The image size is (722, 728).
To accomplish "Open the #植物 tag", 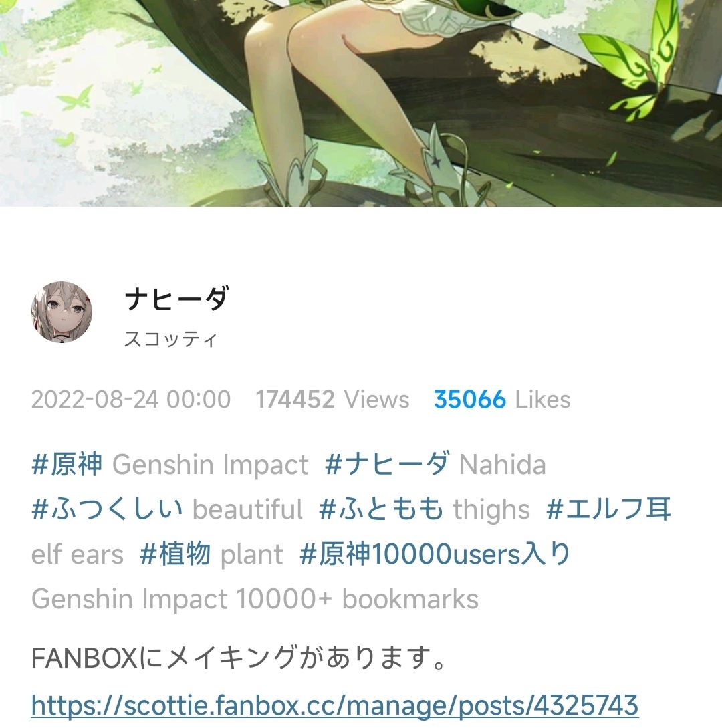I will 176,554.
